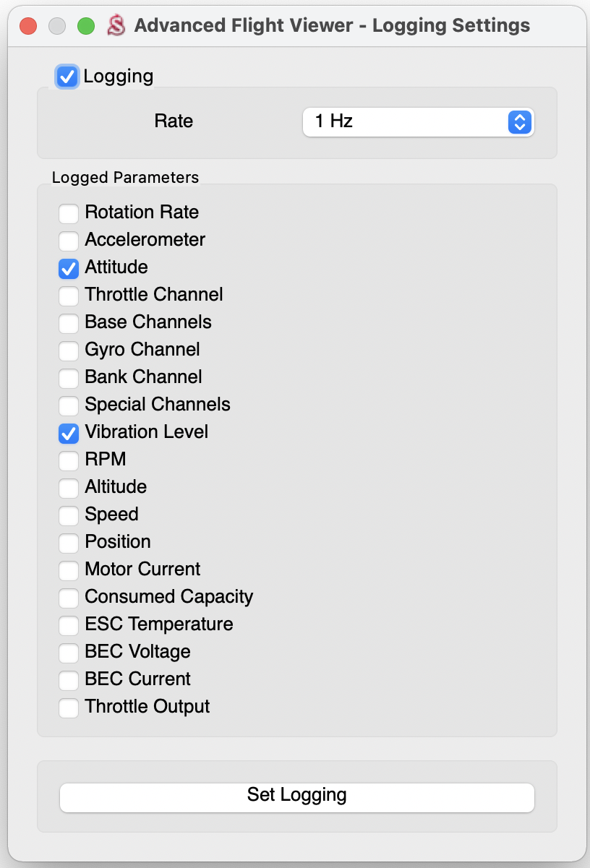Uncheck the Attitude parameter
This screenshot has width=590, height=868.
pos(69,268)
